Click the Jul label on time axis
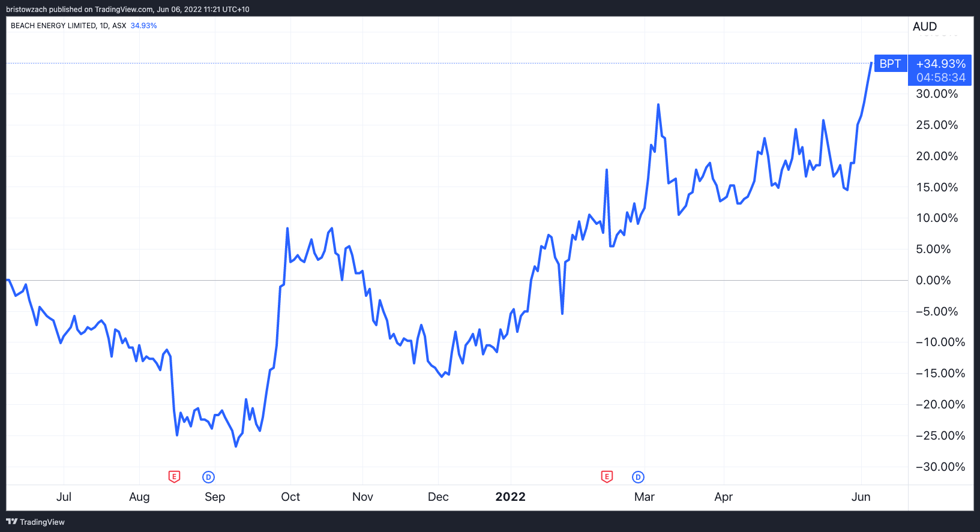Viewport: 980px width, 532px height. 64,497
